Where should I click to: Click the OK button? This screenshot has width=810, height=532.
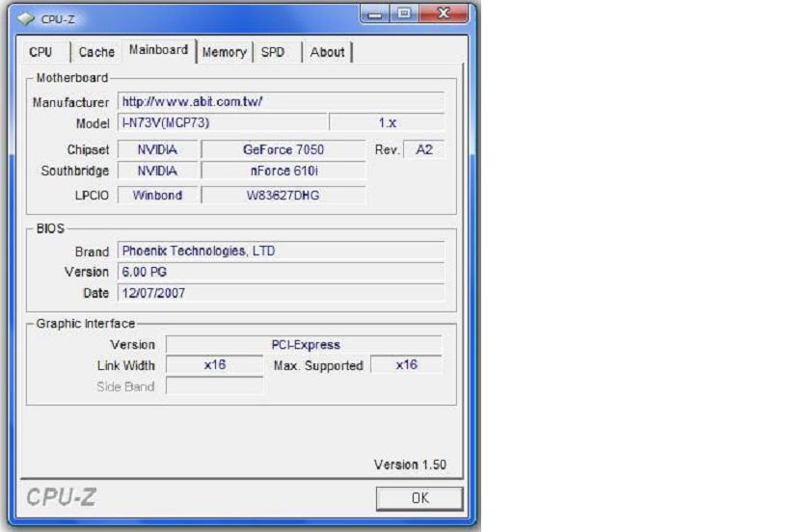(x=419, y=498)
